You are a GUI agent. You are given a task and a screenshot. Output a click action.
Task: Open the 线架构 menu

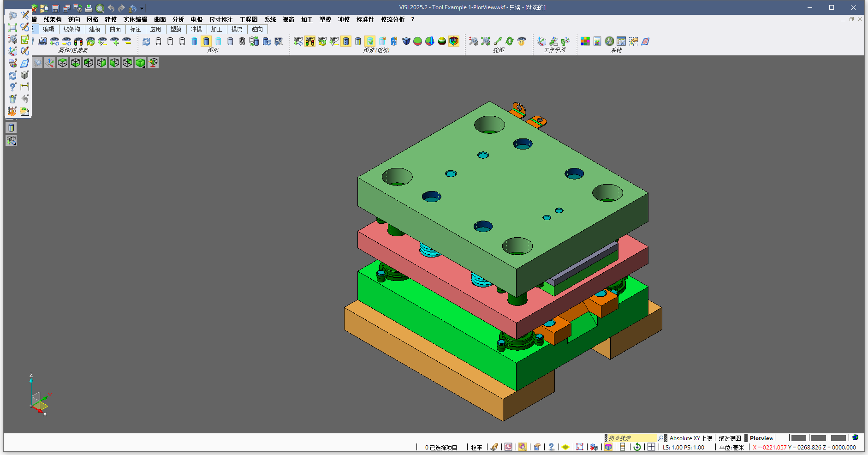coord(53,19)
